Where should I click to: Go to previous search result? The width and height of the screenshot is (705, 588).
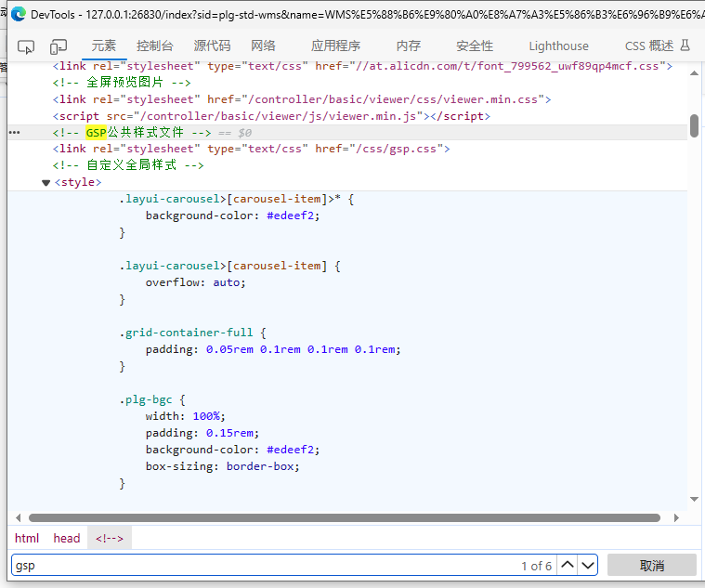(x=568, y=565)
